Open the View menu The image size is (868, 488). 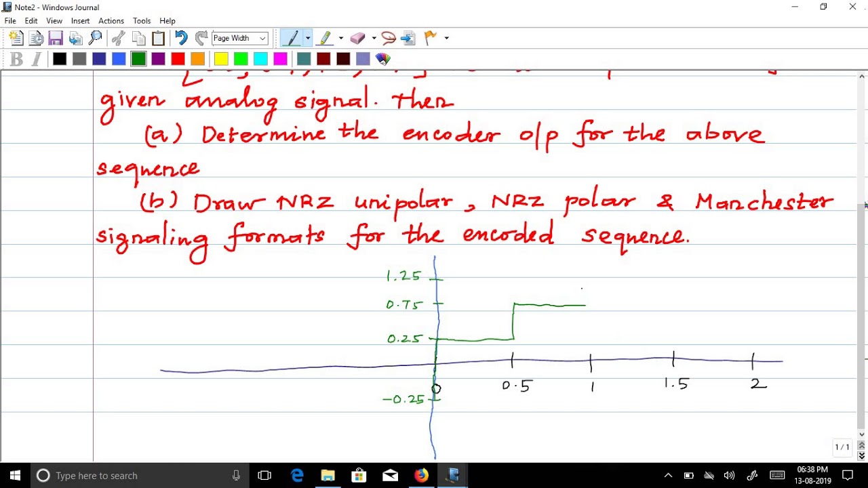54,21
